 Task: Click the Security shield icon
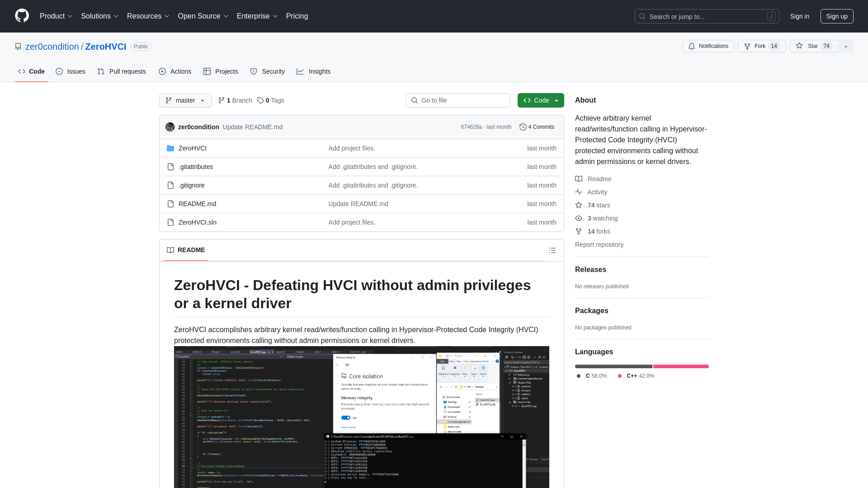coord(253,71)
